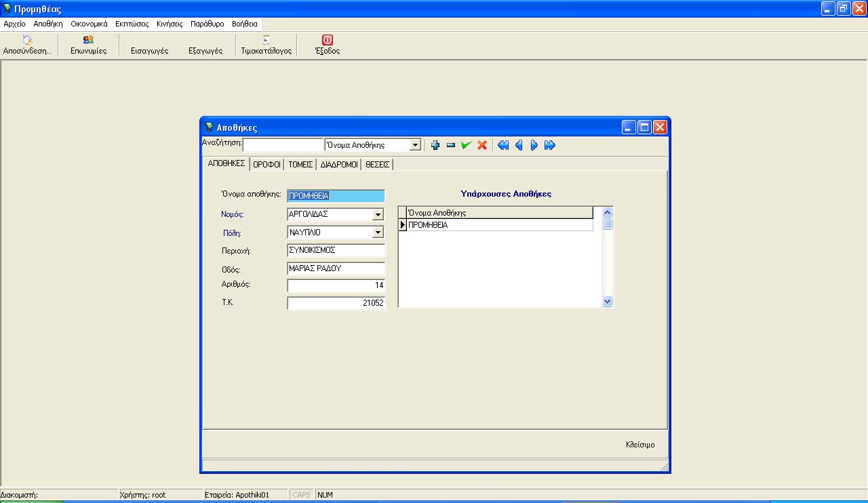
Task: Click the grid scrollbar up arrow
Action: 607,213
